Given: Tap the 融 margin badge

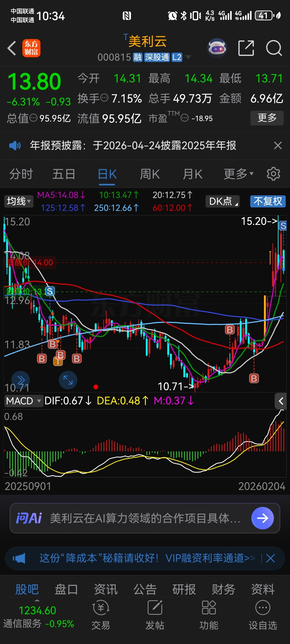Looking at the screenshot, I should click(x=138, y=57).
